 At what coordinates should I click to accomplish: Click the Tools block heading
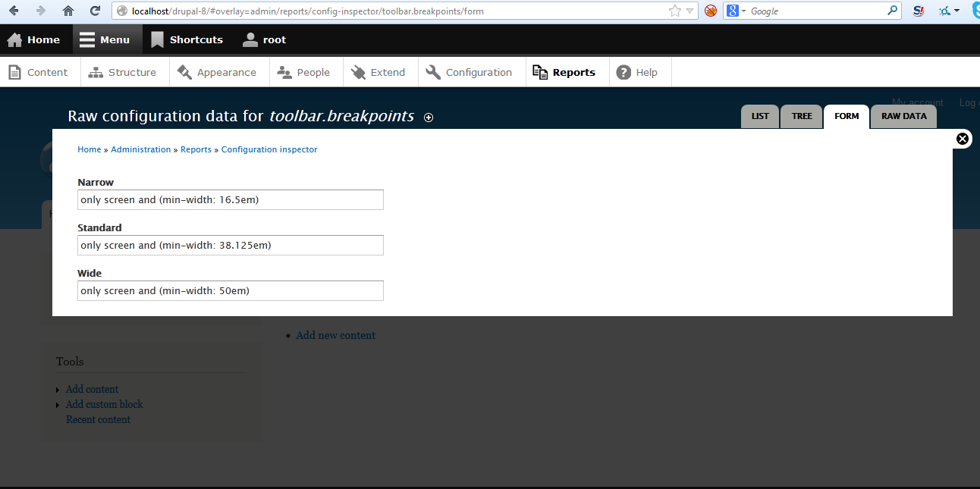[x=70, y=362]
